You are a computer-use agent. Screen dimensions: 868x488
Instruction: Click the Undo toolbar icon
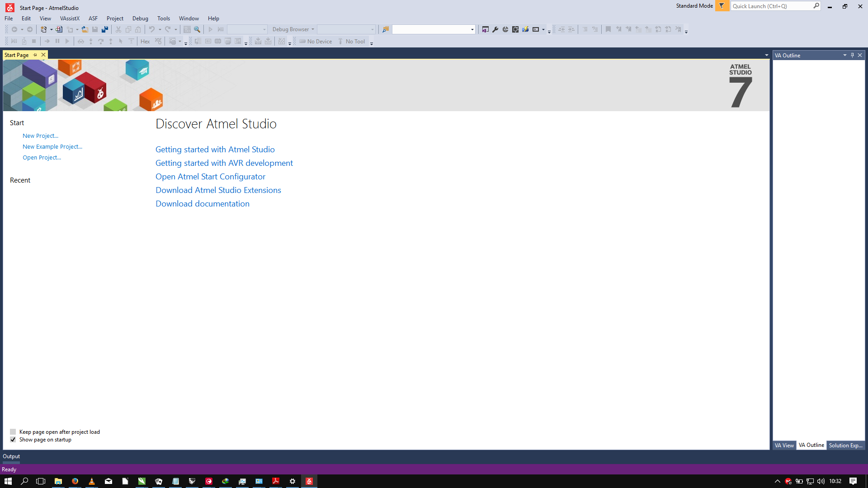[152, 29]
